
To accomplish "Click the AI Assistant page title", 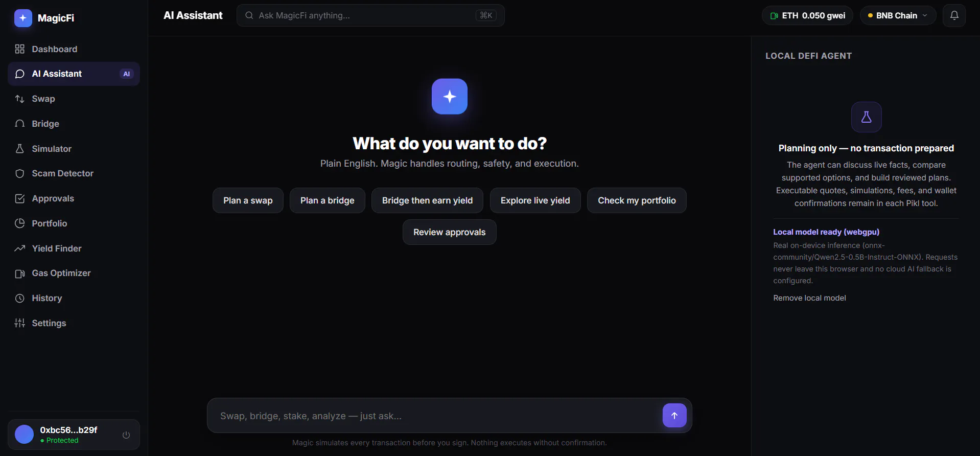I will (x=193, y=15).
